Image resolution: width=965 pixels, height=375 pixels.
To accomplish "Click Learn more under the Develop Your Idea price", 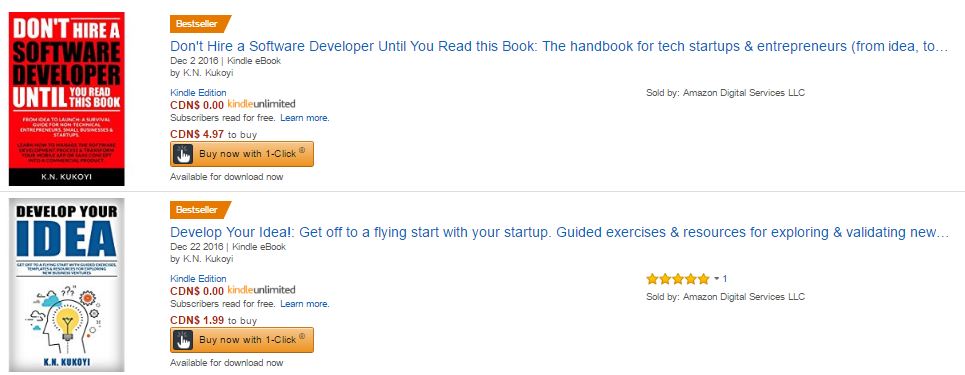I will coord(305,304).
